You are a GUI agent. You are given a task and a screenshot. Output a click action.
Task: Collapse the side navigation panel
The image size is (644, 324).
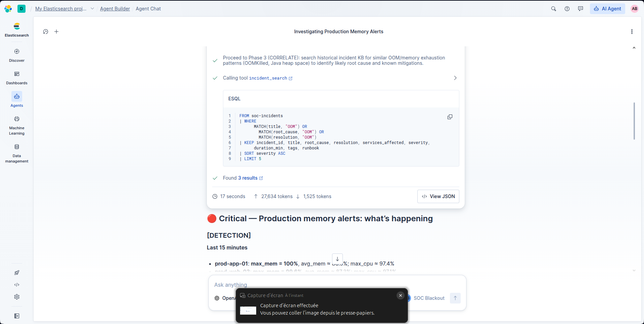coord(17,316)
